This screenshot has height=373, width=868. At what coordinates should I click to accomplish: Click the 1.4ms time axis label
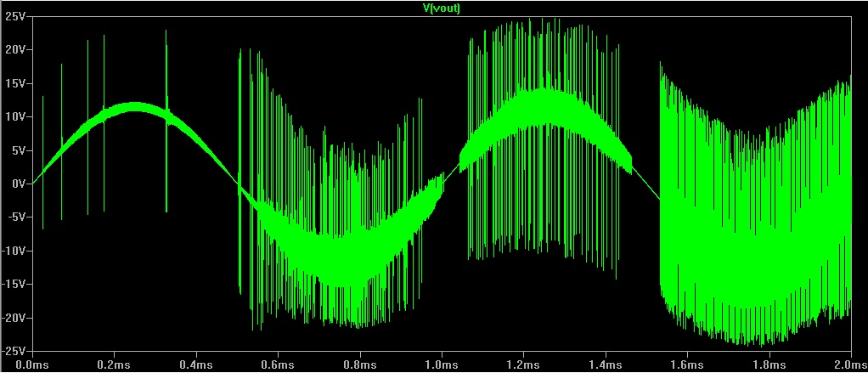coord(606,365)
